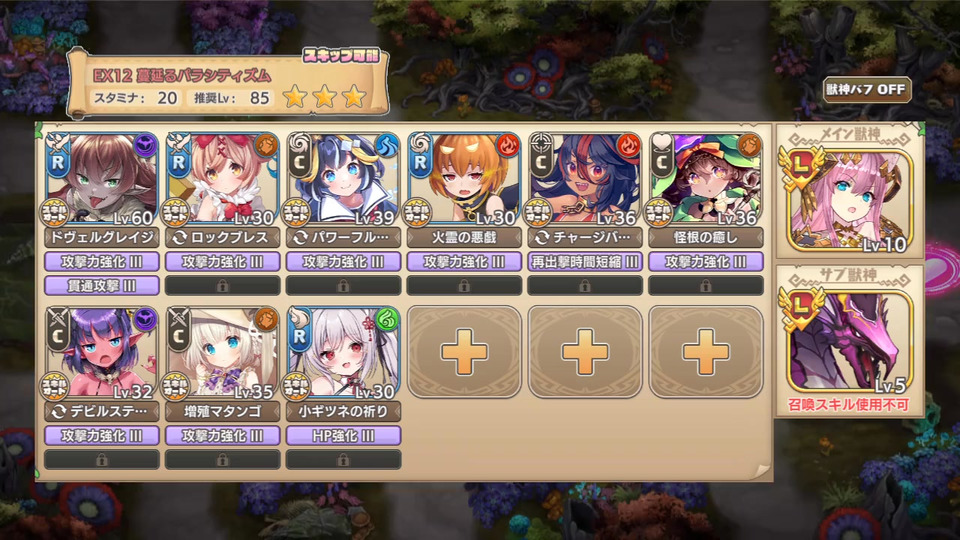Add a unit in last empty plus slot
Viewport: 960px width, 540px height.
[706, 352]
